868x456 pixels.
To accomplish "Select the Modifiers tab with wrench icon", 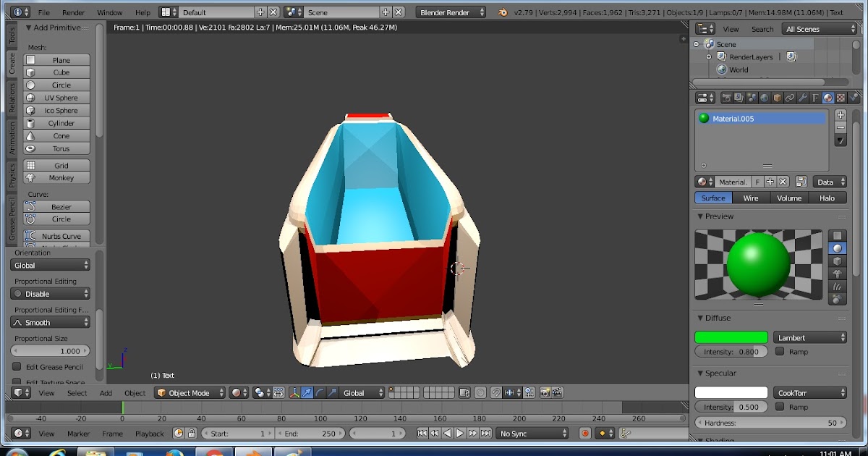I will tap(801, 97).
